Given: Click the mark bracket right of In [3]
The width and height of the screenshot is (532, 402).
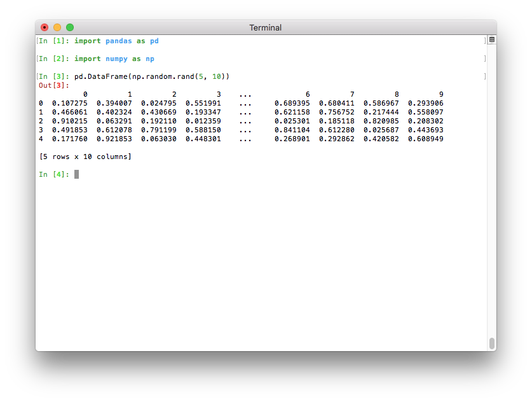Looking at the screenshot, I should click(484, 76).
